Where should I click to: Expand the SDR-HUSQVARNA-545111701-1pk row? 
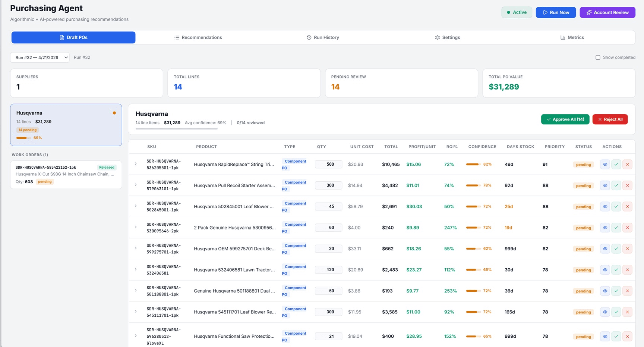(136, 311)
